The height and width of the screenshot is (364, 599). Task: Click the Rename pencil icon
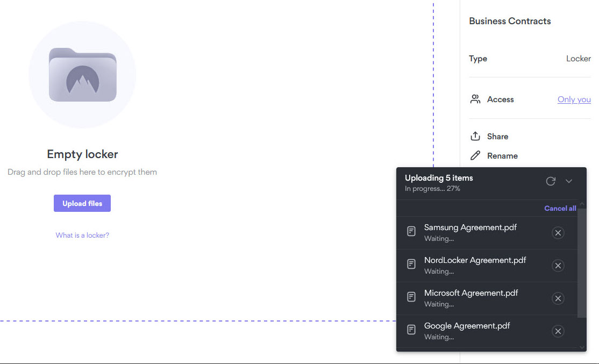coord(475,156)
